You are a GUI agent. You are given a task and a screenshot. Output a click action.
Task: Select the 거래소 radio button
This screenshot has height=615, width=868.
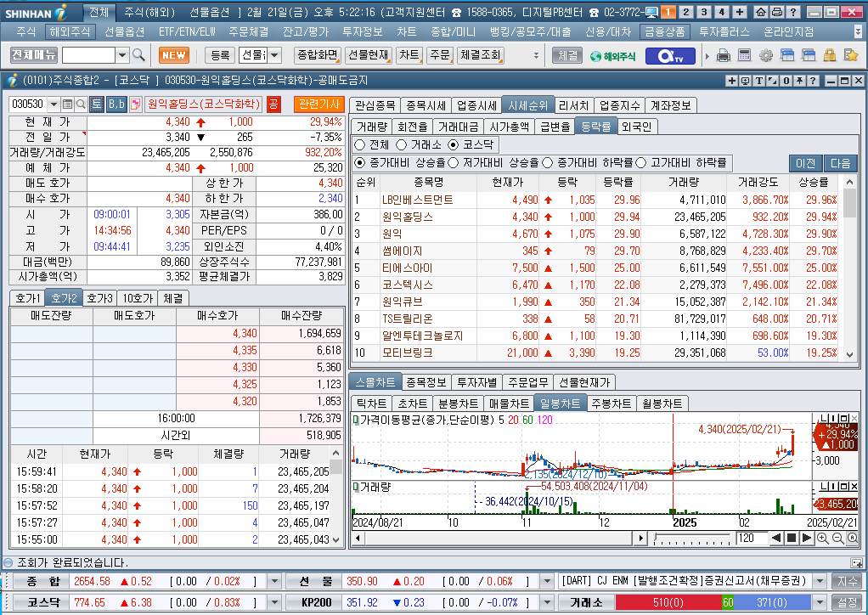pos(402,144)
